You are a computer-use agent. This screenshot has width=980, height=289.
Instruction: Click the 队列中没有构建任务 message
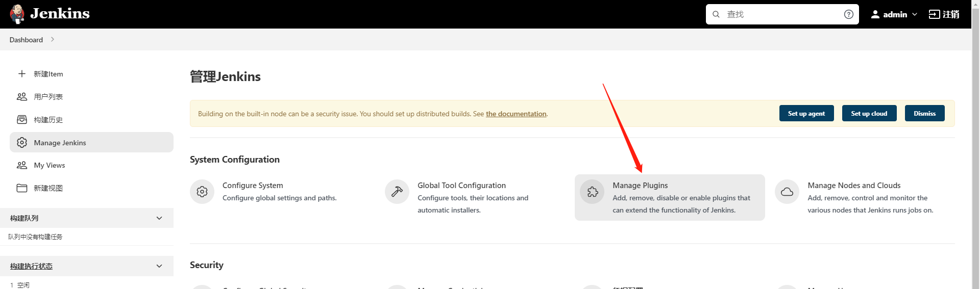(x=35, y=237)
